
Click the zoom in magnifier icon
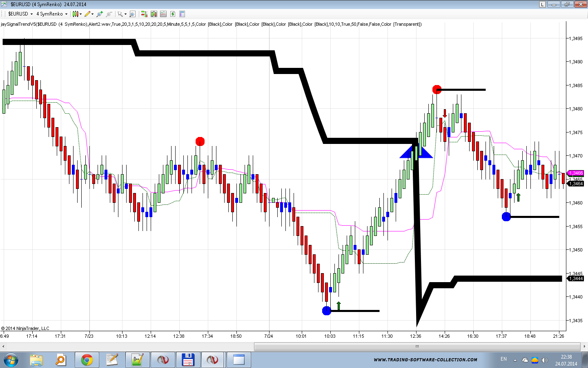tap(100, 14)
